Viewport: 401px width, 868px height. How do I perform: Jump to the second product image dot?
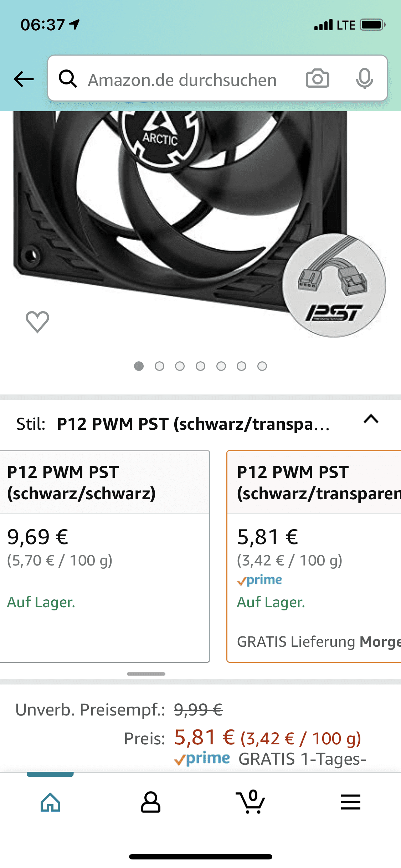tap(159, 366)
